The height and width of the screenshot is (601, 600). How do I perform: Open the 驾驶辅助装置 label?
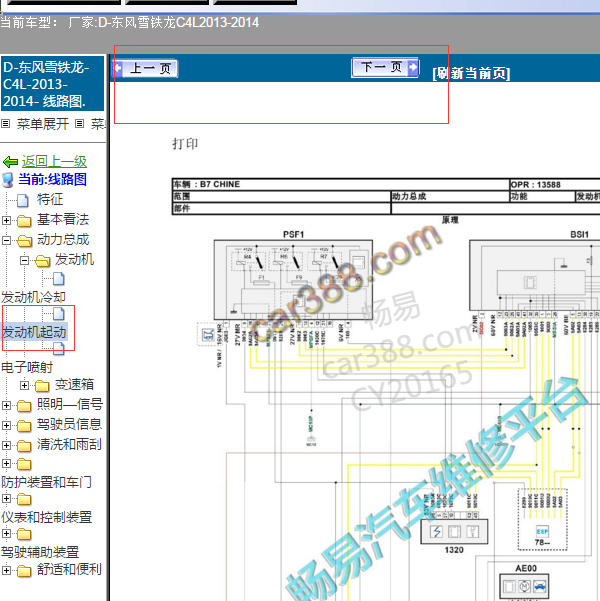click(40, 552)
